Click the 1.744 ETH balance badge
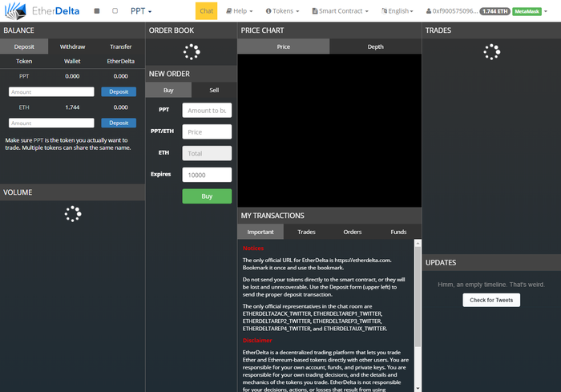This screenshot has height=392, width=561. [494, 11]
